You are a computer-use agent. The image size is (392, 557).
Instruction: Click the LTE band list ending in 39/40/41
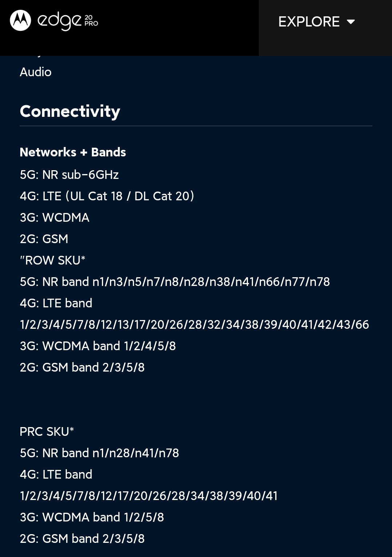[149, 496]
